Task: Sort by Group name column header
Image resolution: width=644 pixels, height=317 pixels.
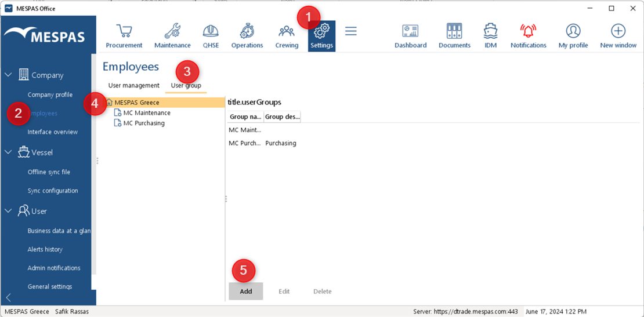Action: tap(245, 117)
